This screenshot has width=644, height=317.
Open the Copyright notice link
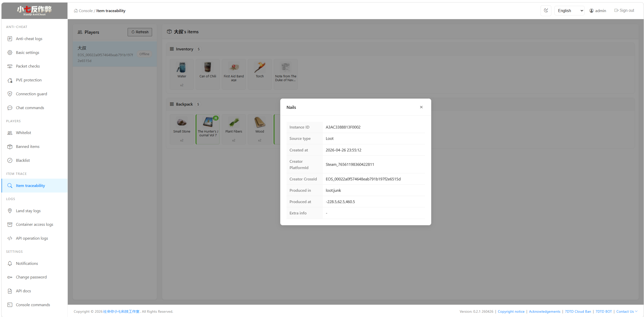[x=511, y=311]
